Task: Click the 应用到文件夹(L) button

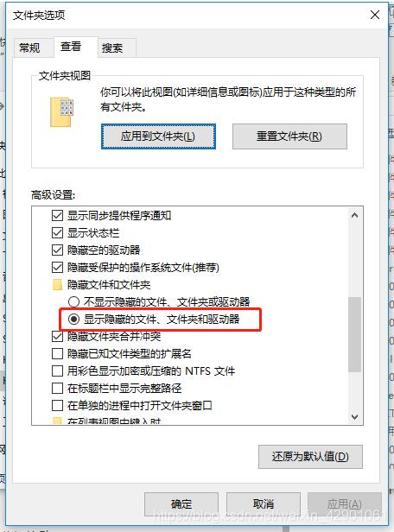Action: 158,136
